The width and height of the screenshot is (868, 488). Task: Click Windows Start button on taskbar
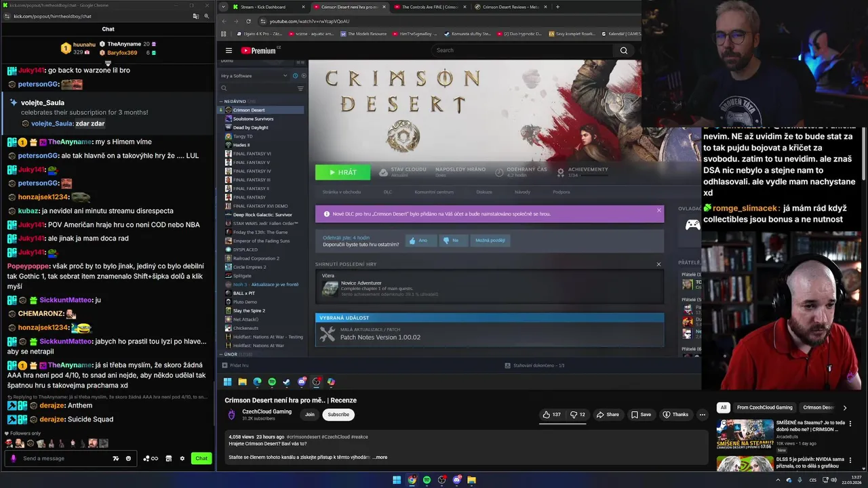(397, 480)
